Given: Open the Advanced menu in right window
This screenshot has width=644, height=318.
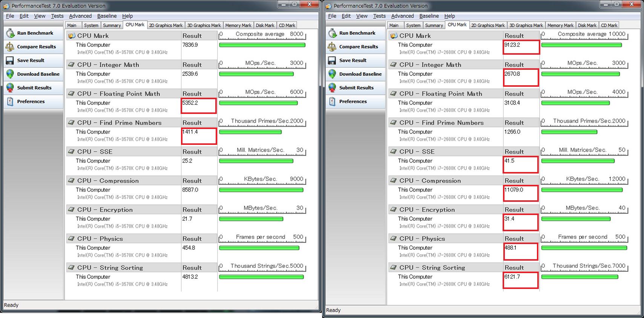Looking at the screenshot, I should pyautogui.click(x=402, y=16).
